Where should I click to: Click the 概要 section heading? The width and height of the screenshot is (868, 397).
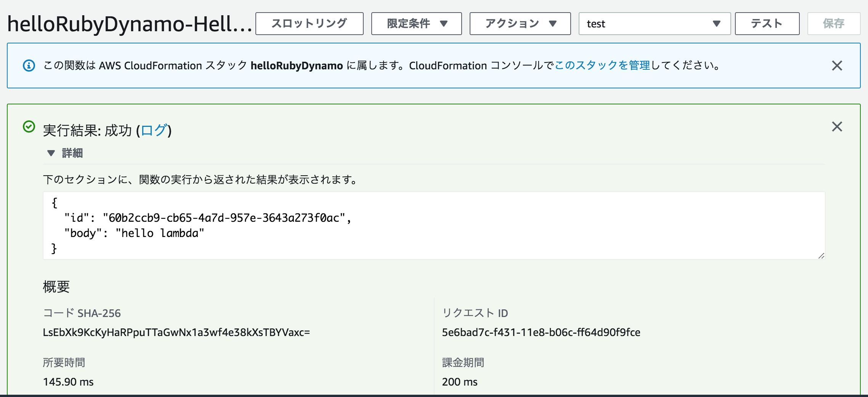(56, 287)
